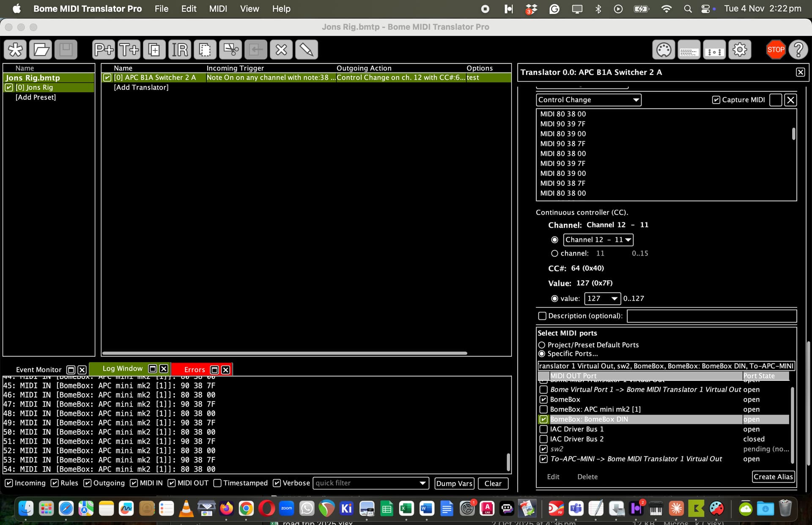Click the open project folder icon

41,49
